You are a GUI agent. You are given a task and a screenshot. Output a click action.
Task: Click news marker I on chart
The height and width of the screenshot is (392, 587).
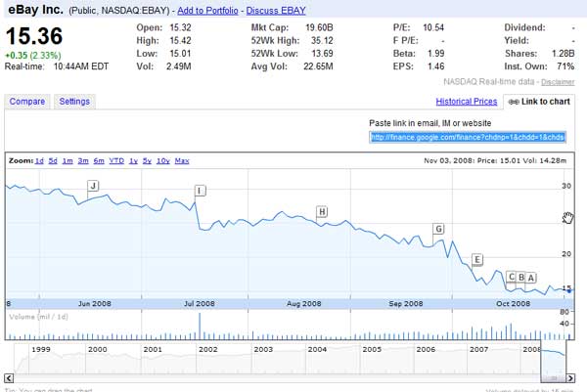point(200,191)
